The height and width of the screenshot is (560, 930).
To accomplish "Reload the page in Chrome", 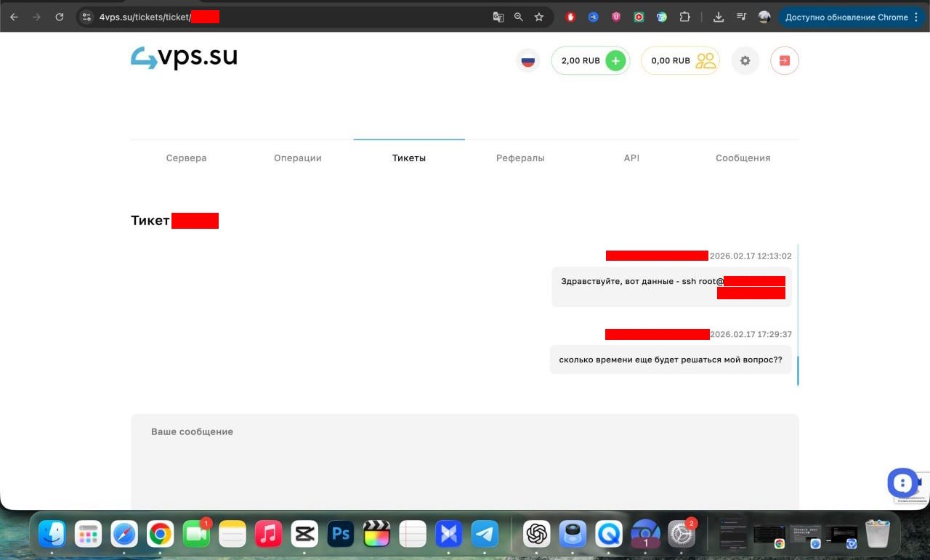I will pyautogui.click(x=60, y=17).
